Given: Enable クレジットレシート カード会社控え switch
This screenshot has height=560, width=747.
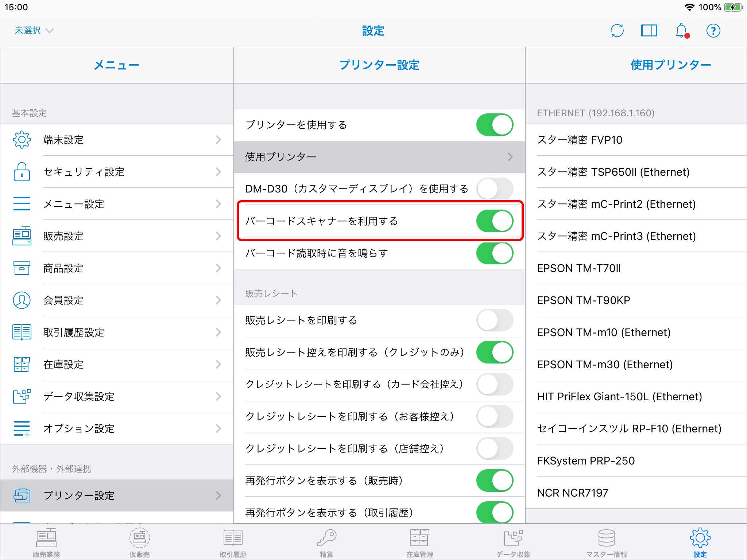Looking at the screenshot, I should [x=495, y=384].
